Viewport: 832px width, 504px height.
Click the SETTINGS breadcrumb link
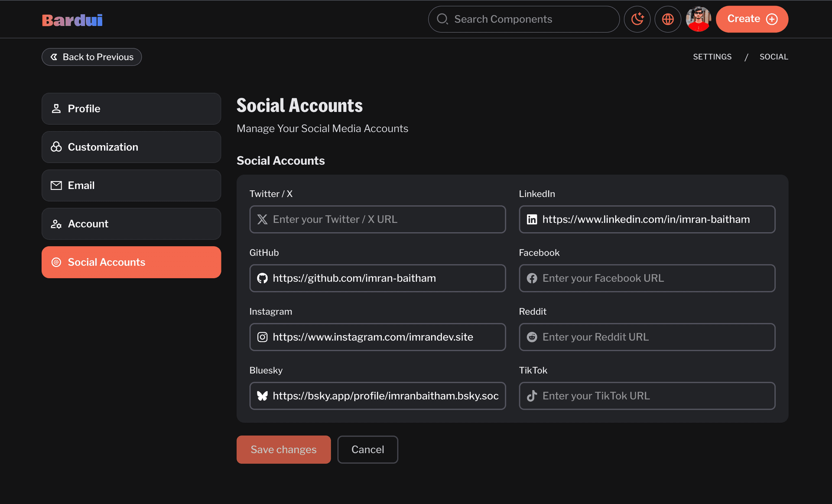(x=712, y=57)
